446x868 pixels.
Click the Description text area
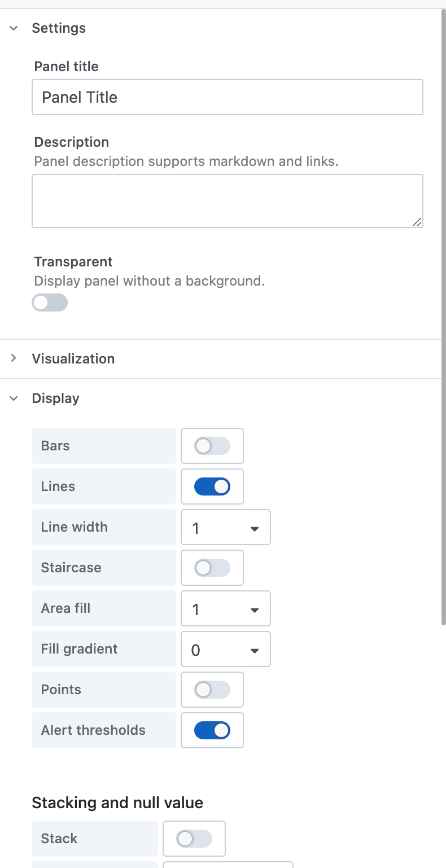coord(228,201)
